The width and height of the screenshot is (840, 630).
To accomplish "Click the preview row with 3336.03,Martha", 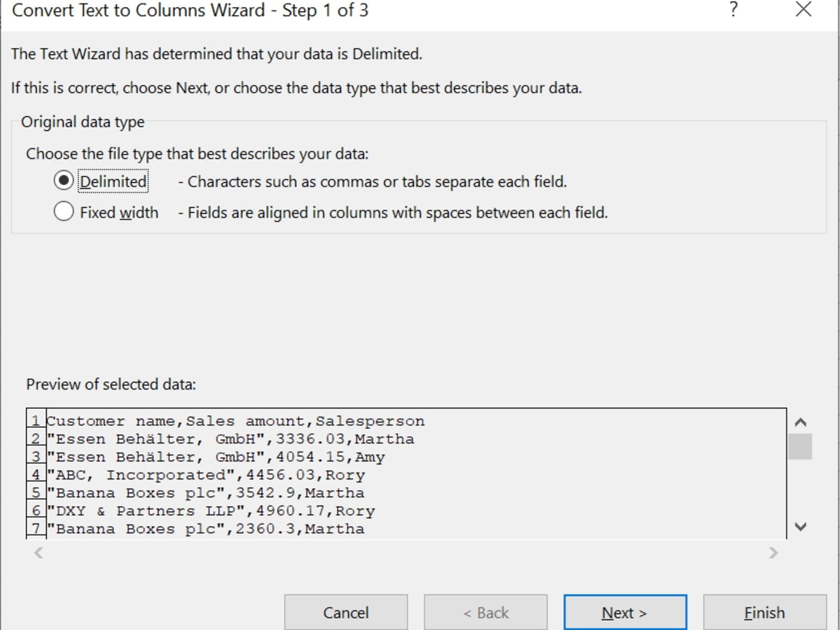I will point(230,439).
